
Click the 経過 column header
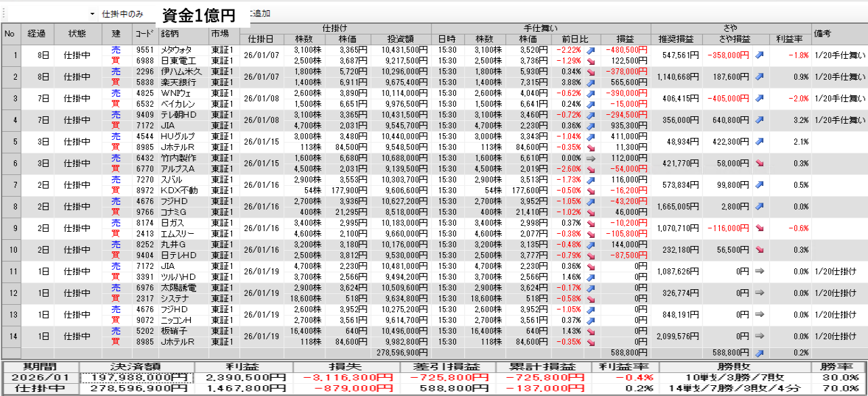(x=37, y=33)
